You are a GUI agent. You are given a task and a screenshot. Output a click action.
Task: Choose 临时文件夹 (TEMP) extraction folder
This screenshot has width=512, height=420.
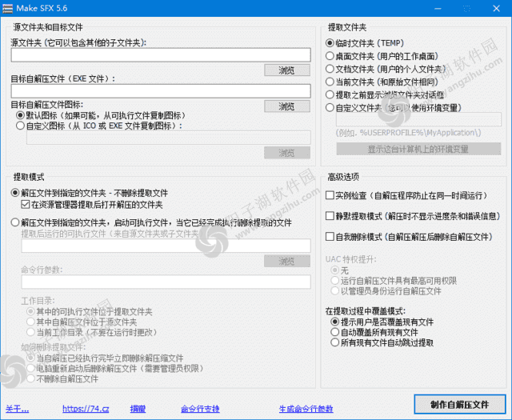click(x=330, y=43)
